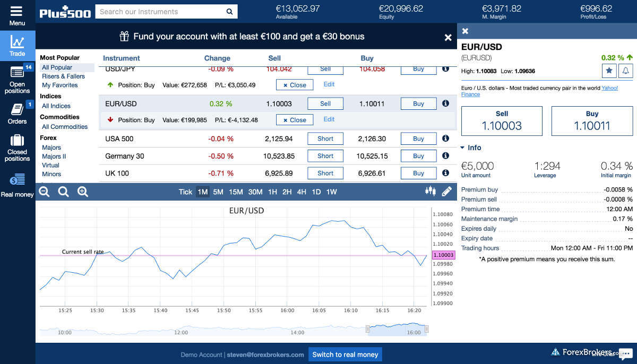
Task: Open info icon for USA 500 row
Action: click(446, 138)
